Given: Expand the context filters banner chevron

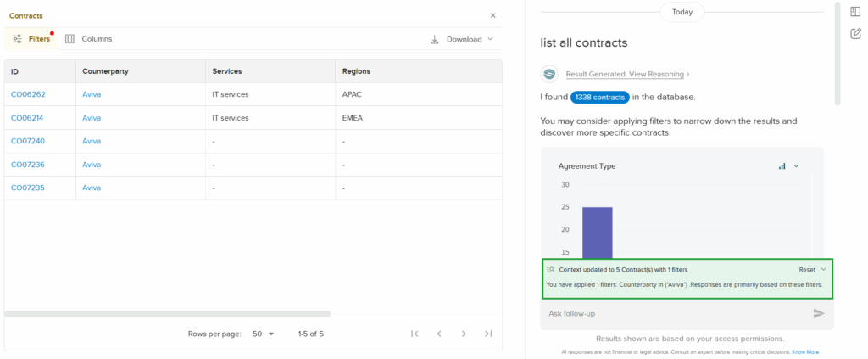Looking at the screenshot, I should tap(823, 269).
